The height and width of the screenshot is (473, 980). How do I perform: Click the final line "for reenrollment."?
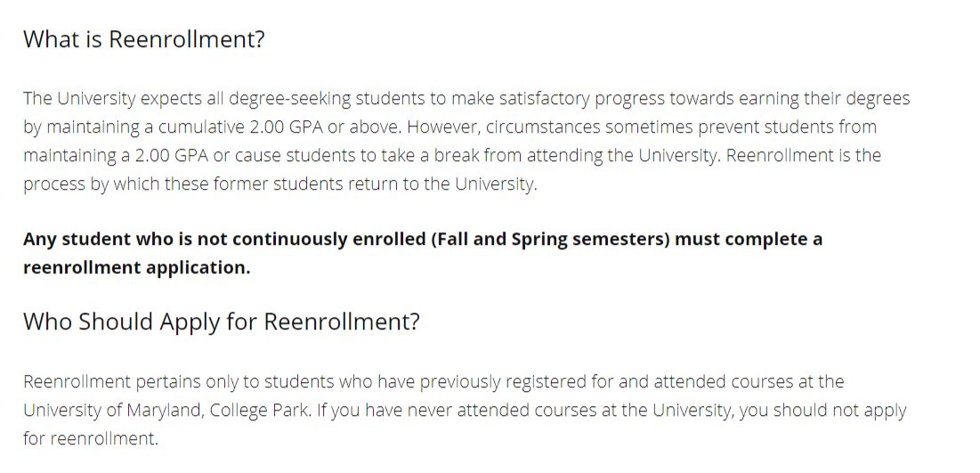click(x=90, y=438)
